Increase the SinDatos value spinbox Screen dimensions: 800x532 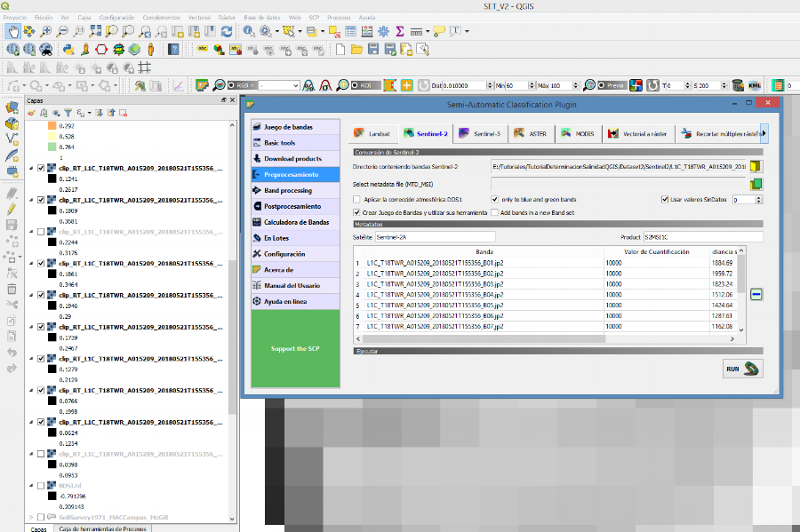pos(759,197)
